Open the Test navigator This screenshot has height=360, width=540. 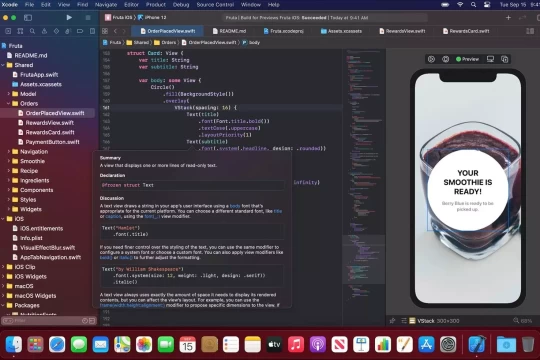coord(56,31)
